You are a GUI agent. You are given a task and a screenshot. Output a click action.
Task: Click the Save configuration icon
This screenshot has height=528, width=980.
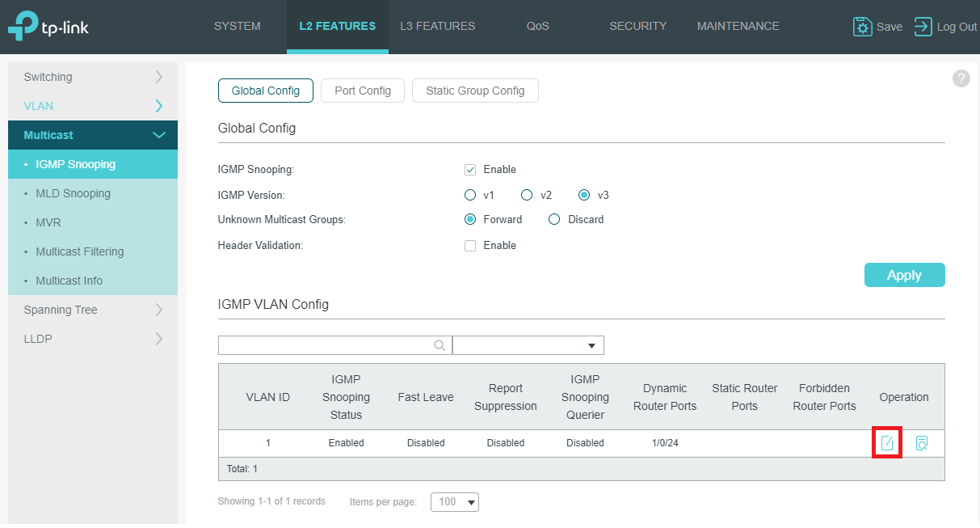863,27
